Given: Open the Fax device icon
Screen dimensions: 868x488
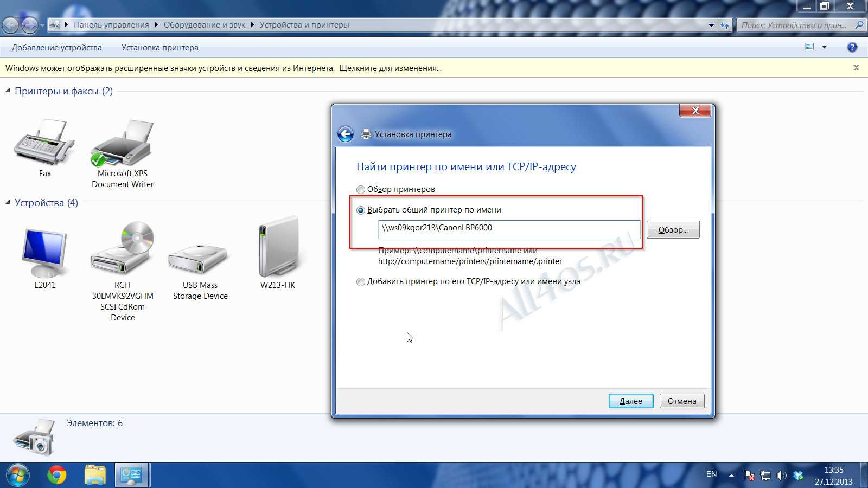Looking at the screenshot, I should pos(44,142).
